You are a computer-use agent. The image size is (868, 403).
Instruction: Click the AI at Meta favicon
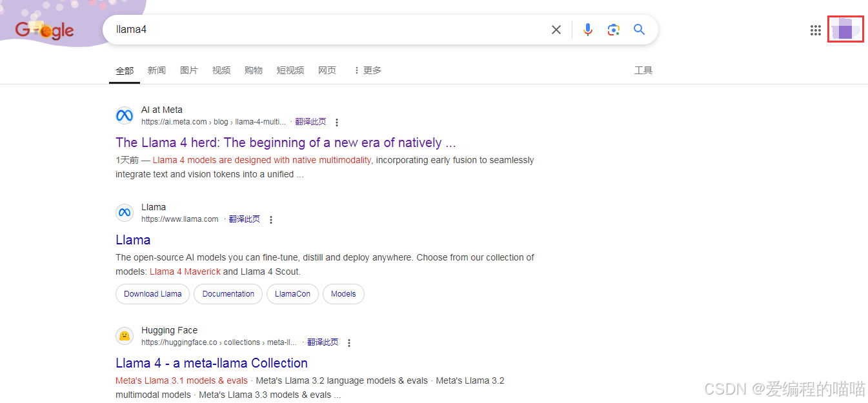click(x=125, y=116)
